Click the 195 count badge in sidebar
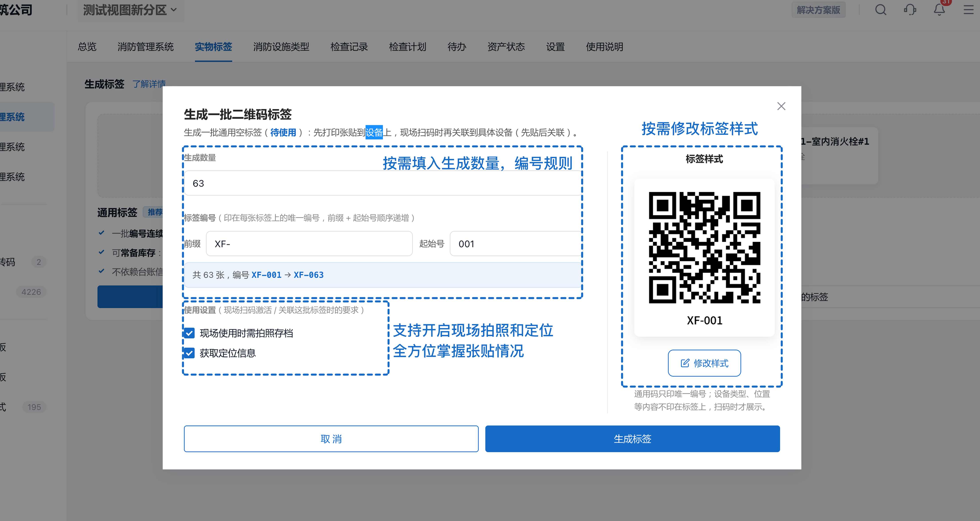The height and width of the screenshot is (521, 980). (34, 407)
